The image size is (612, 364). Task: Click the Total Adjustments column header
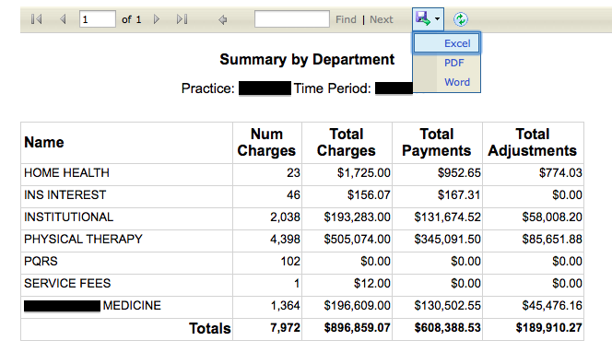tap(533, 143)
